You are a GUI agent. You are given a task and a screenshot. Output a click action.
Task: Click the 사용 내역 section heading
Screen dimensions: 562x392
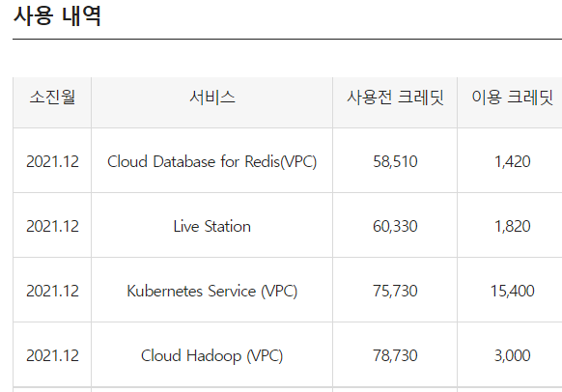point(57,16)
